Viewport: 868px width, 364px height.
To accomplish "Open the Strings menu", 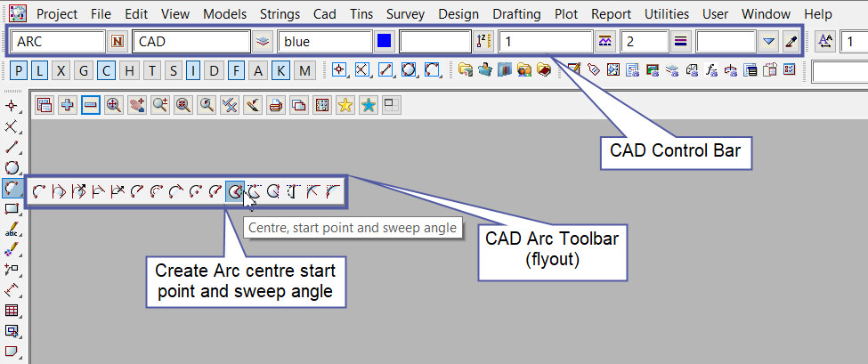I will point(280,14).
